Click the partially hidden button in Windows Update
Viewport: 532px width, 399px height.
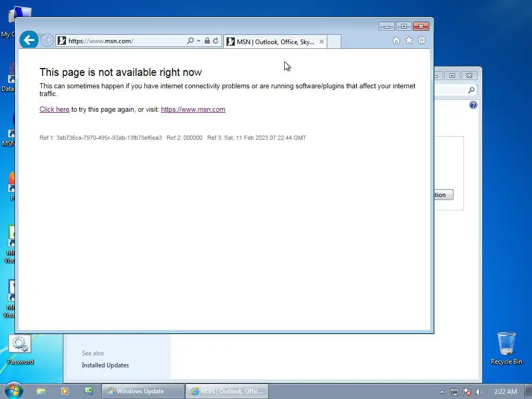tap(444, 195)
